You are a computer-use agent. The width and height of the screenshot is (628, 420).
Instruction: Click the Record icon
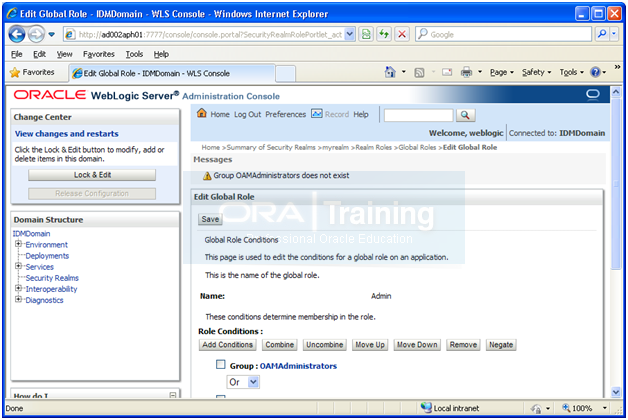tap(317, 114)
